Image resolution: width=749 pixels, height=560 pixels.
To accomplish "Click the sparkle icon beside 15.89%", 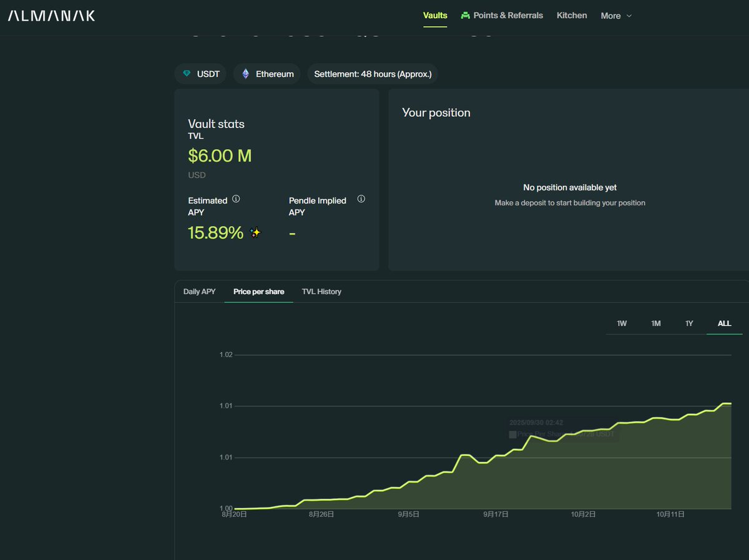I will click(255, 233).
